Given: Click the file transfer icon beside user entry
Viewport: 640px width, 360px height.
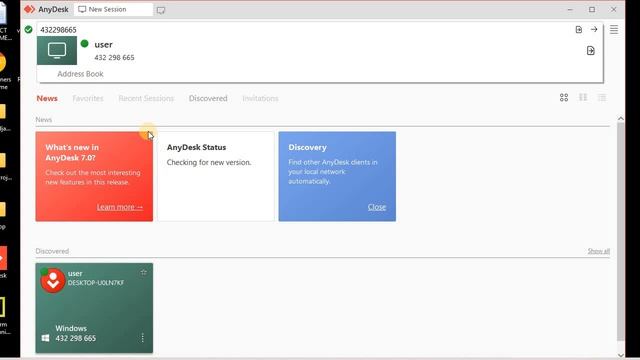Looking at the screenshot, I should pyautogui.click(x=591, y=51).
